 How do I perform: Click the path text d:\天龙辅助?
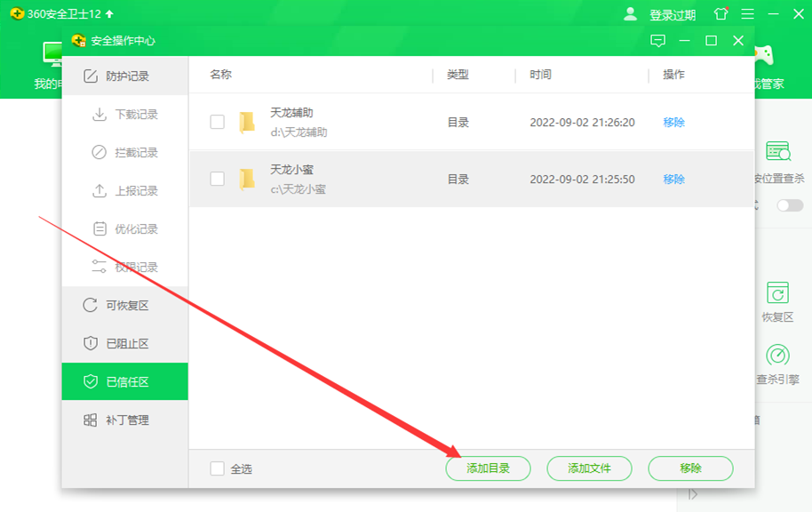[x=299, y=132]
